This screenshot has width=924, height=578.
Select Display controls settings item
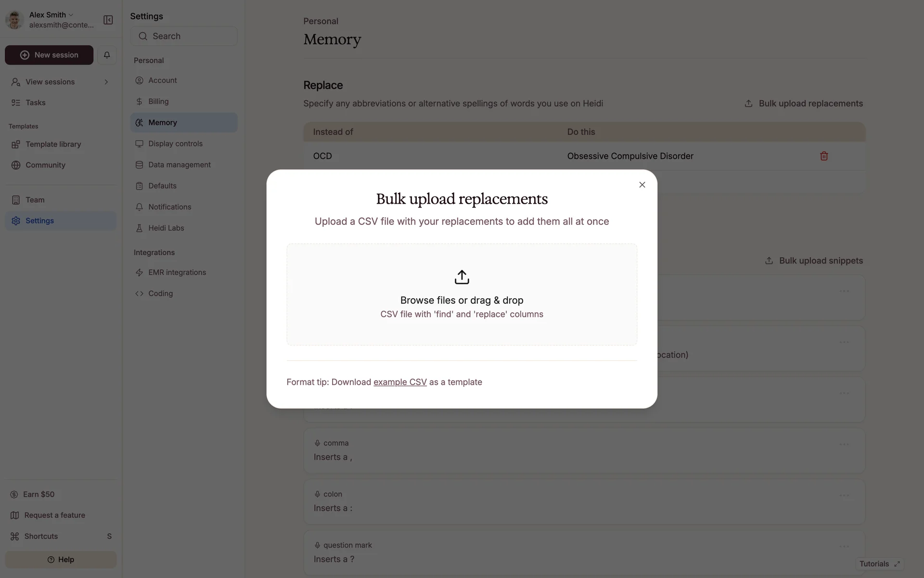175,144
